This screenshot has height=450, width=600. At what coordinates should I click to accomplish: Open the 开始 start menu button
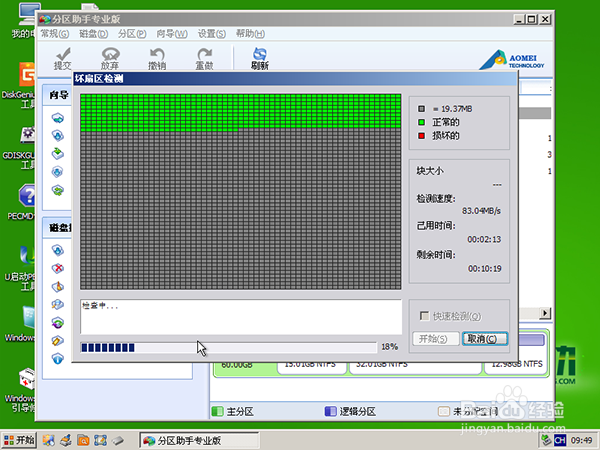19,440
